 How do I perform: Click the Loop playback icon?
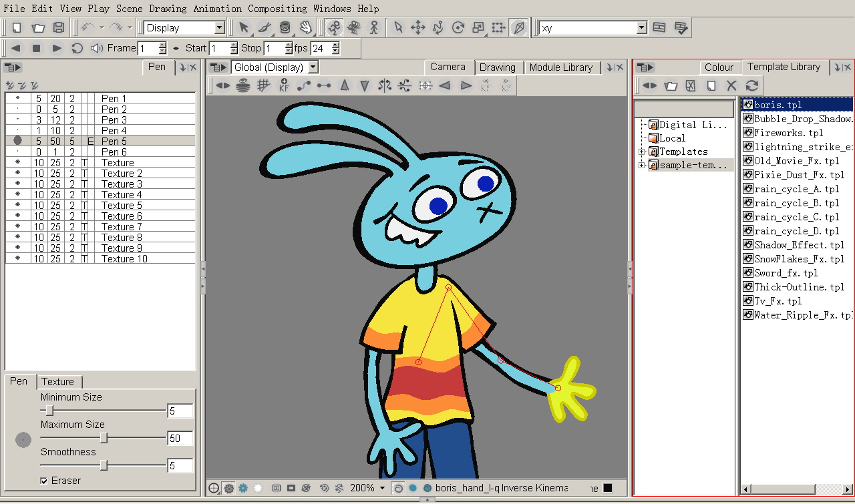[77, 48]
